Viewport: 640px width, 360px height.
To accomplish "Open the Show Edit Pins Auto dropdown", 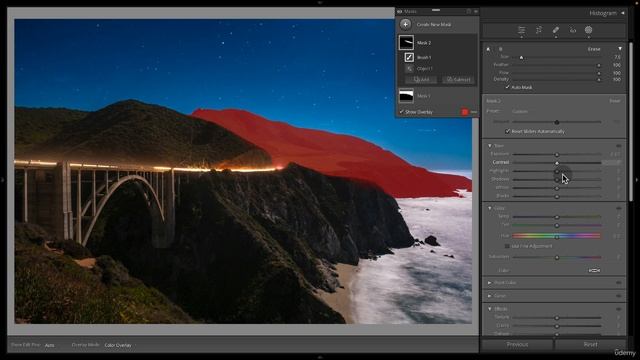I will coord(49,345).
